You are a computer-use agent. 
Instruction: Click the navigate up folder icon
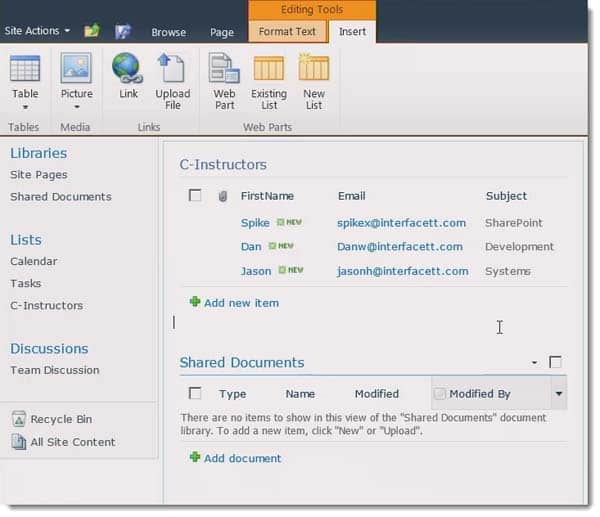click(92, 31)
